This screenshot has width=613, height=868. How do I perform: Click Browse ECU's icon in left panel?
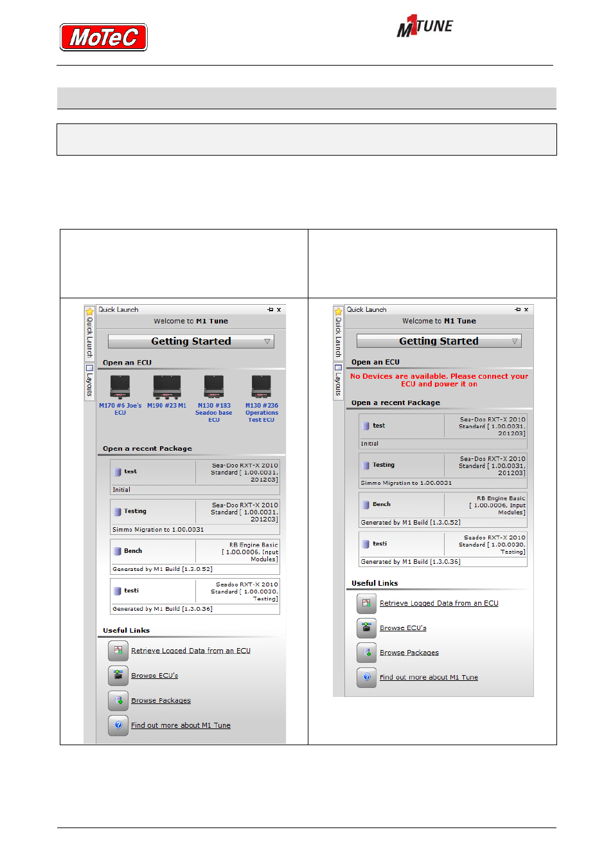pos(118,675)
